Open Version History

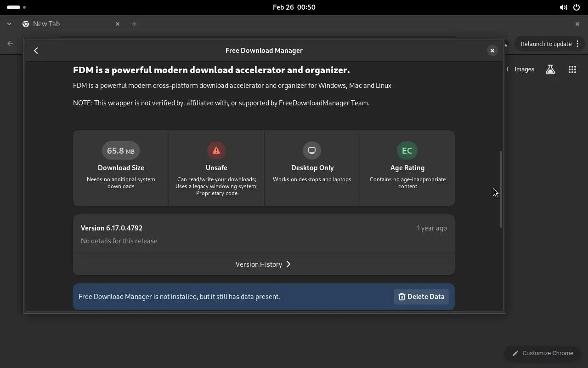click(x=264, y=264)
